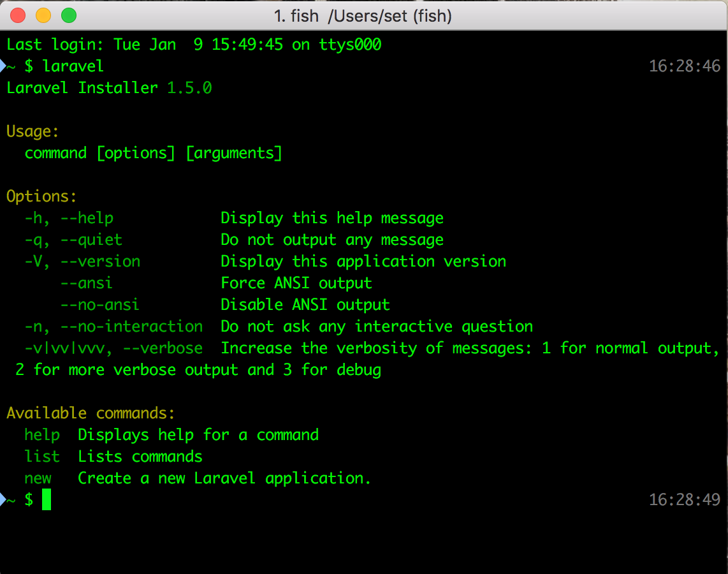Screen dimensions: 728x574
Task: Click the '--quiet' option text
Action: click(91, 240)
